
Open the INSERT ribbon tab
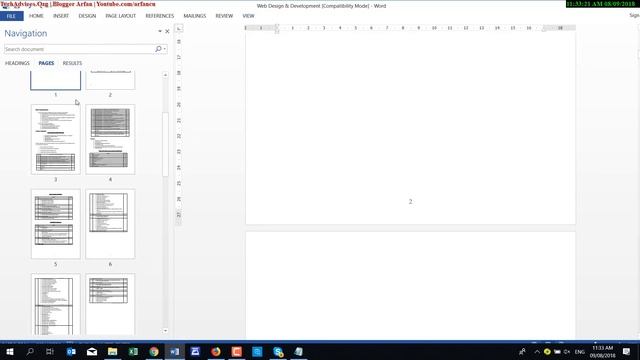point(61,16)
